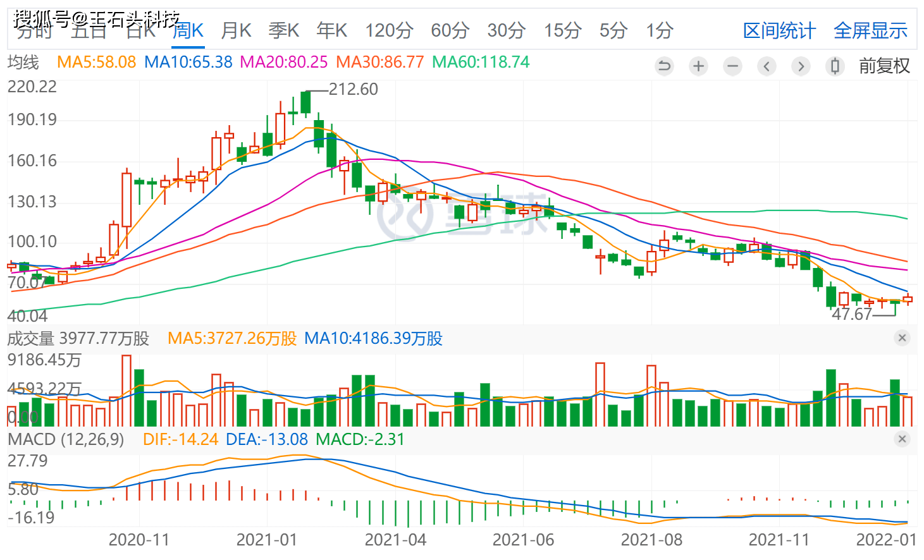The height and width of the screenshot is (560, 924).
Task: Move chart right with arrow icon
Action: point(801,66)
